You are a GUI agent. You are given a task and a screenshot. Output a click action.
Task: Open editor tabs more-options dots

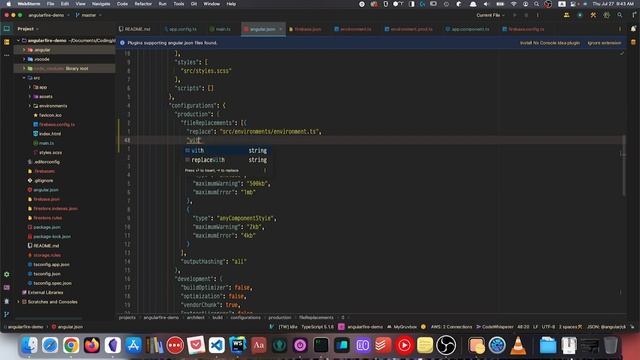coord(620,29)
